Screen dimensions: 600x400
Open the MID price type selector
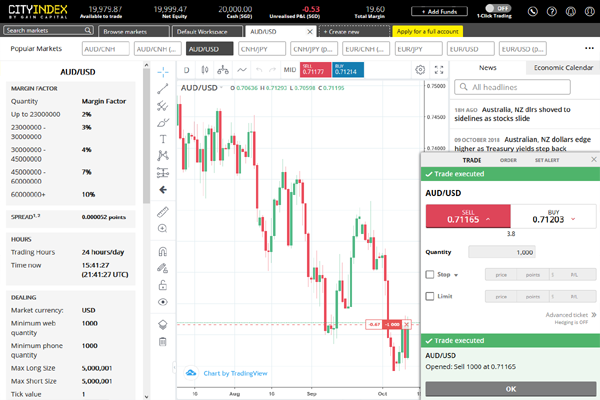pos(290,70)
